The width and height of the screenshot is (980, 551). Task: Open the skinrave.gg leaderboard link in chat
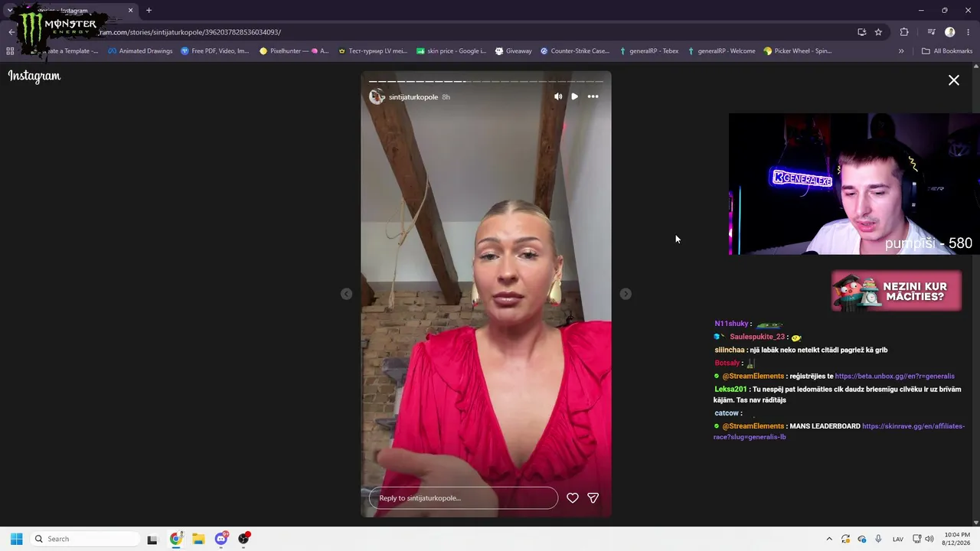click(x=839, y=432)
